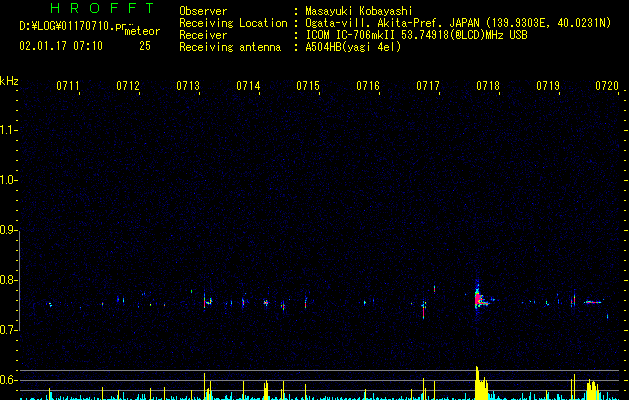Screen dimensions: 629x400
Task: Click the 0718 time marker
Action: 488,86
